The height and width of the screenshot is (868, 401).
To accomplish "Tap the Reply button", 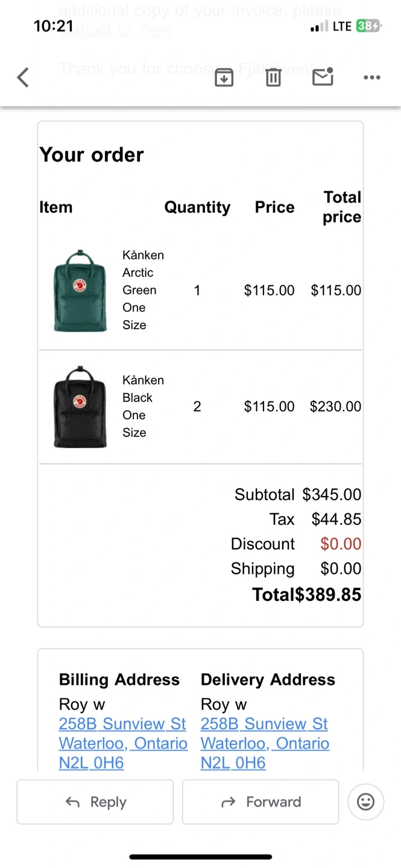I will (95, 802).
